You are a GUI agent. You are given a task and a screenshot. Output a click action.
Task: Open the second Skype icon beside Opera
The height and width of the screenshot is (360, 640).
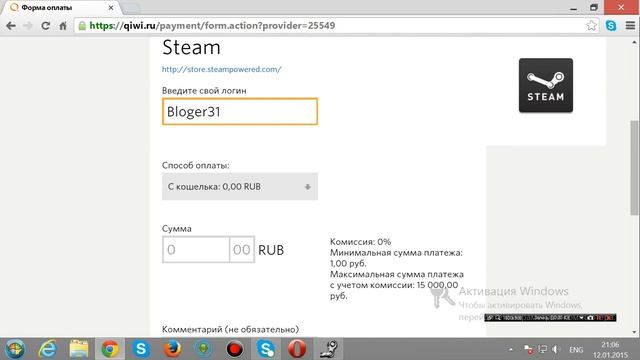click(x=266, y=349)
